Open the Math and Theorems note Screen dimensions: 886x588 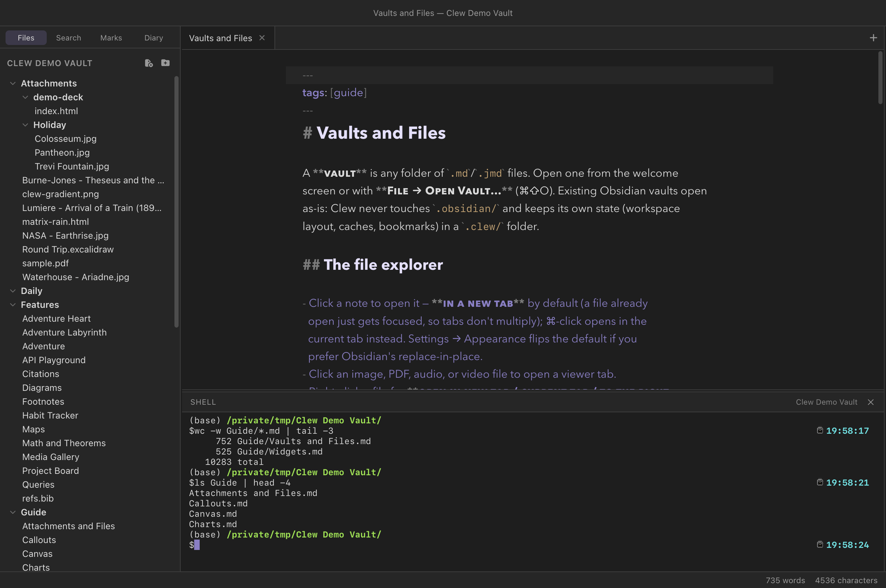[x=64, y=444]
